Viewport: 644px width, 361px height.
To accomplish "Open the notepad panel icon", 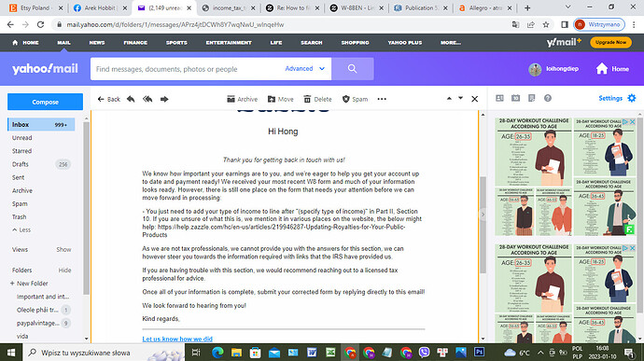I will 531,98.
